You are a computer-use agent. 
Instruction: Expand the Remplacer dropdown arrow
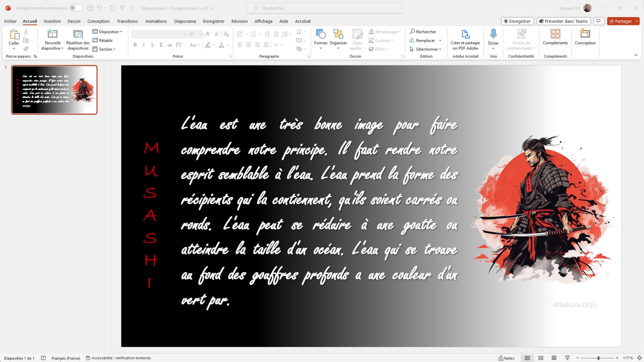click(440, 40)
